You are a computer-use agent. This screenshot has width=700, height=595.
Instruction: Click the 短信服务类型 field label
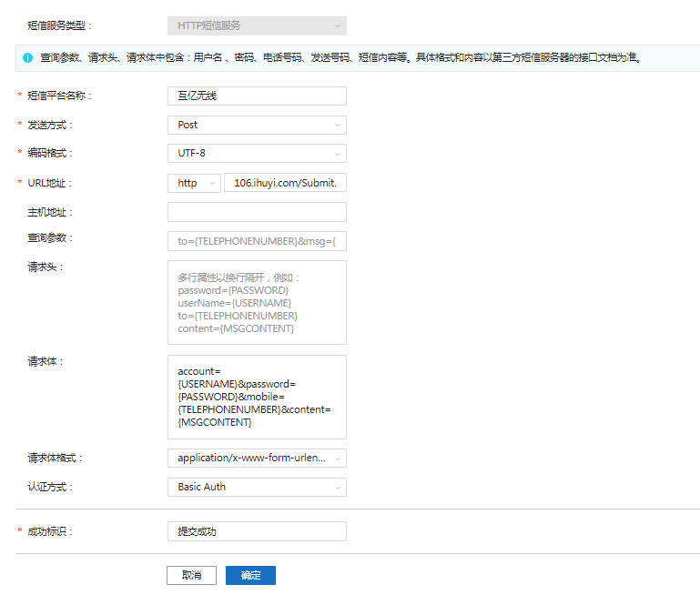pos(60,26)
